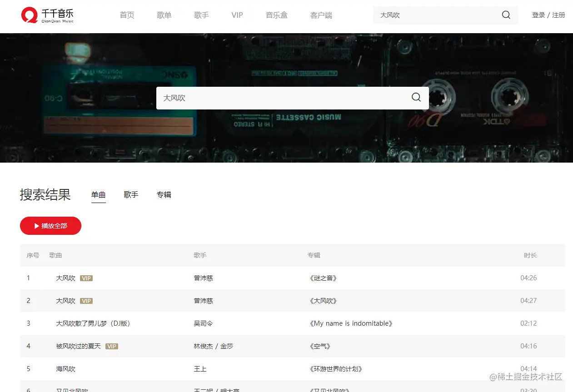Open artist 金莎
Screen dimensions: 573x392
tap(227, 346)
